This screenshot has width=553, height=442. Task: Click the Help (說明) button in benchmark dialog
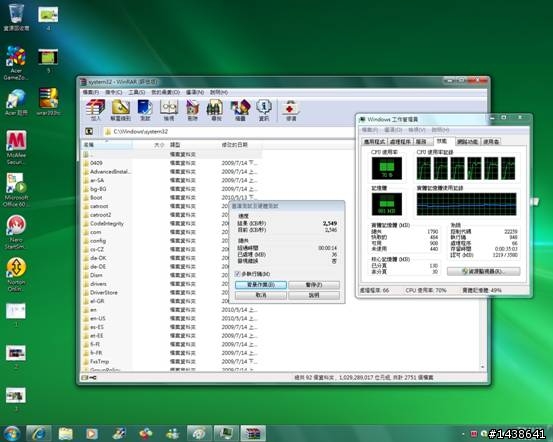314,295
